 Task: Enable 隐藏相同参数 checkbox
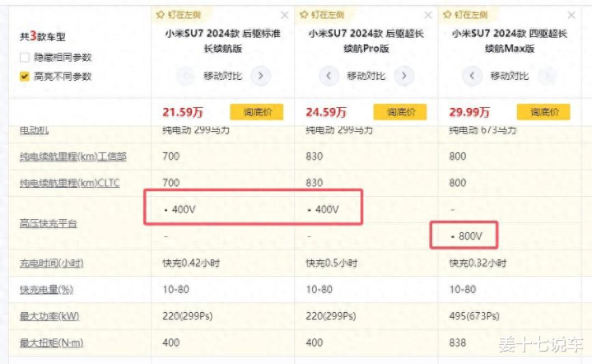pos(25,58)
